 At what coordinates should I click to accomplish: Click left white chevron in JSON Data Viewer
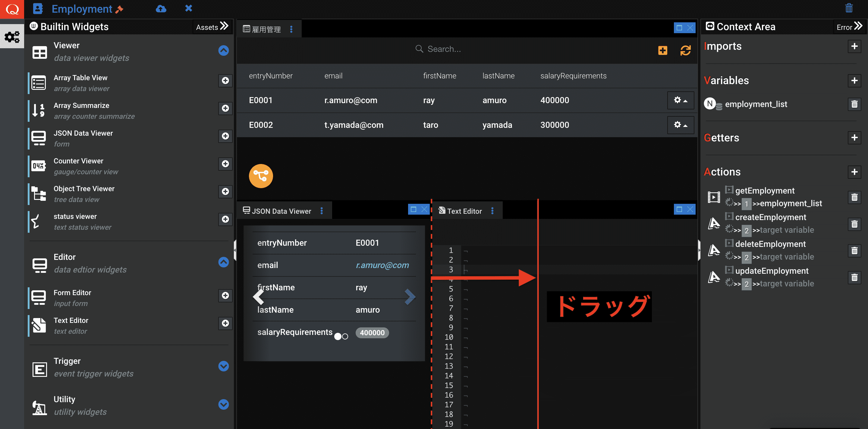click(259, 297)
